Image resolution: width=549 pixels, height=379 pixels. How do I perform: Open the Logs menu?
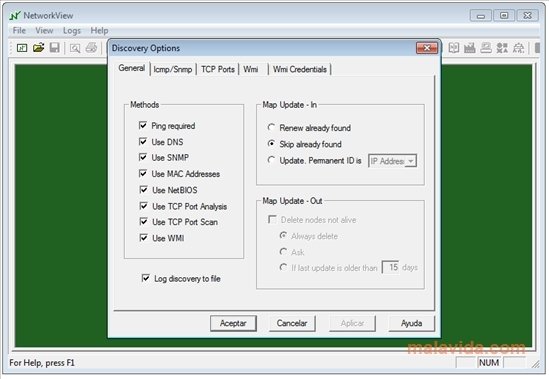(72, 30)
